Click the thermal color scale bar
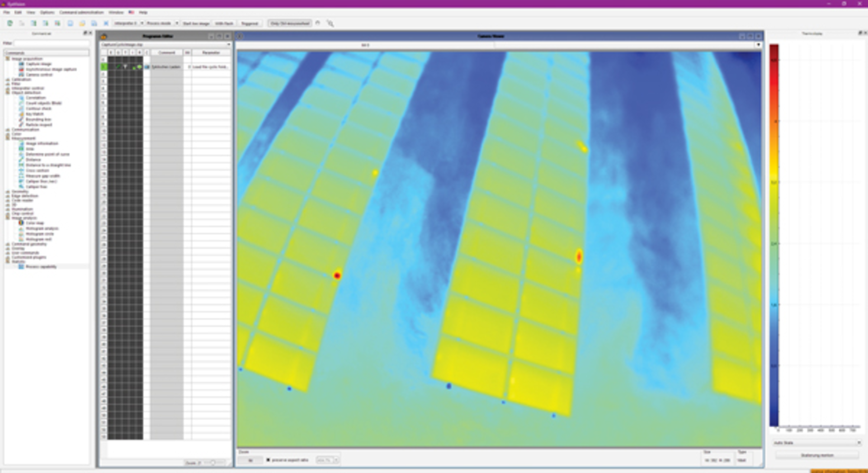 pos(774,235)
